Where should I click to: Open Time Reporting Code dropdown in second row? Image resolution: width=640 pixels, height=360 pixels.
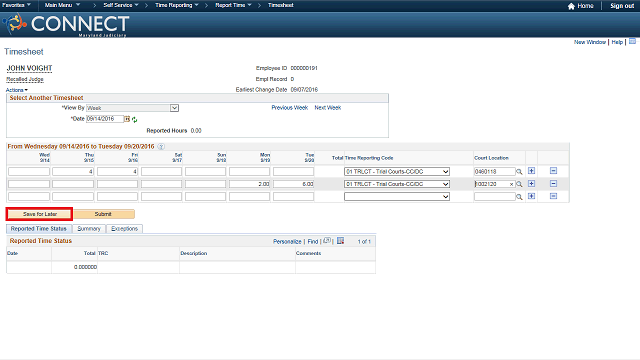coord(397,184)
